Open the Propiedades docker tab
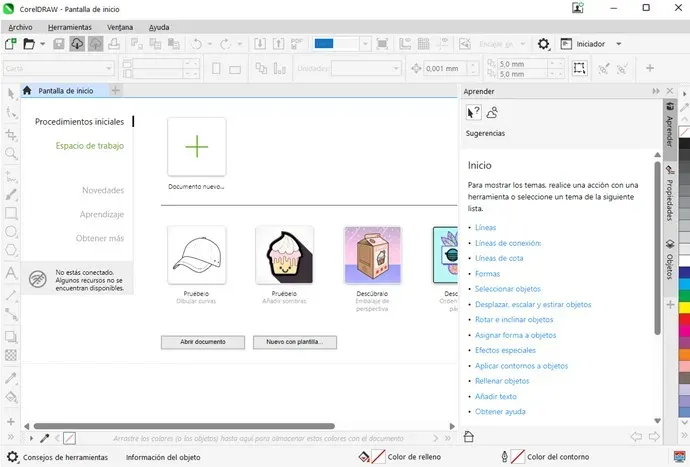The image size is (690, 467). point(669,193)
